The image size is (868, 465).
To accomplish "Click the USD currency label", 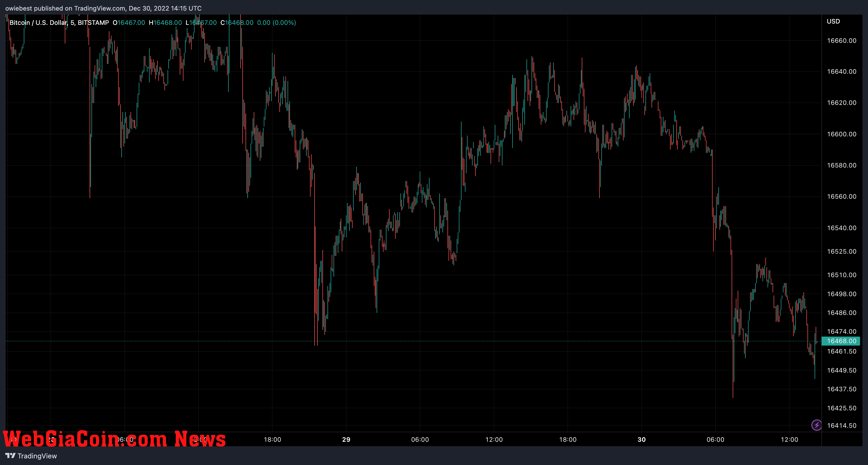I will pos(833,21).
